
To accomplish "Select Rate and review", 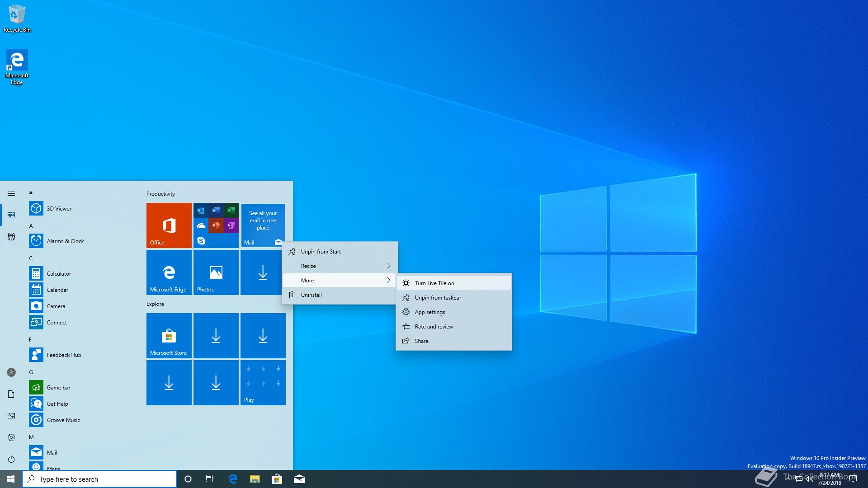I will tap(454, 327).
